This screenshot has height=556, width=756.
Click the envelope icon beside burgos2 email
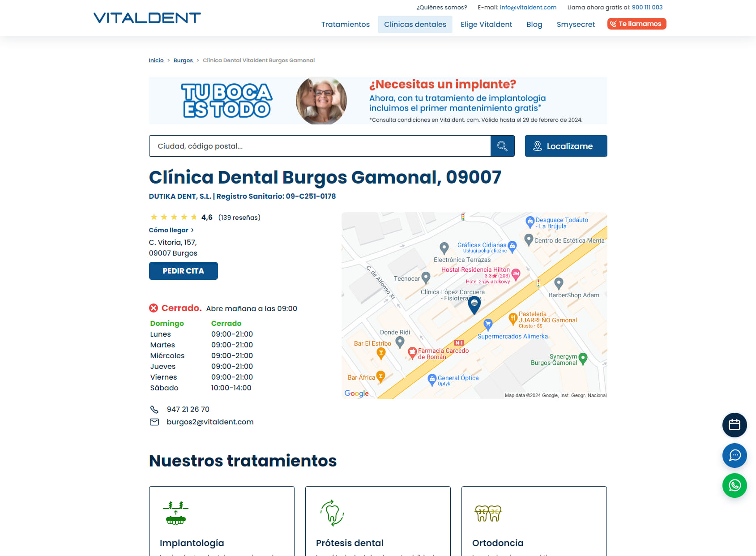pos(154,422)
